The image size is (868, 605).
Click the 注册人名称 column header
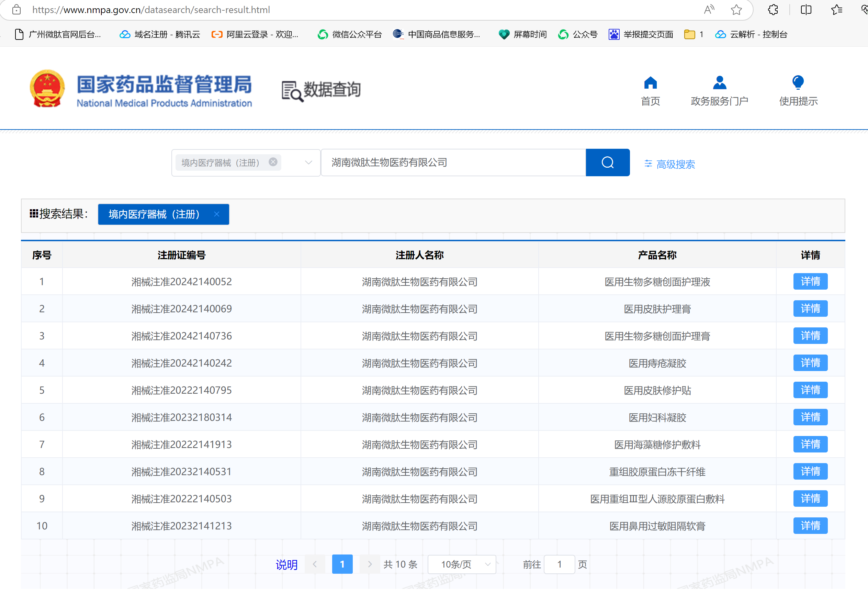tap(420, 255)
